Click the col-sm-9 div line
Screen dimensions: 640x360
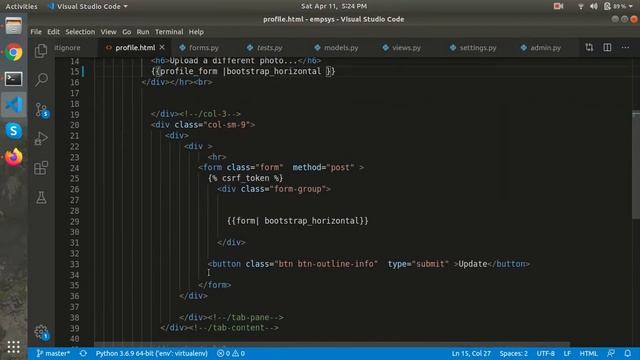pyautogui.click(x=203, y=125)
